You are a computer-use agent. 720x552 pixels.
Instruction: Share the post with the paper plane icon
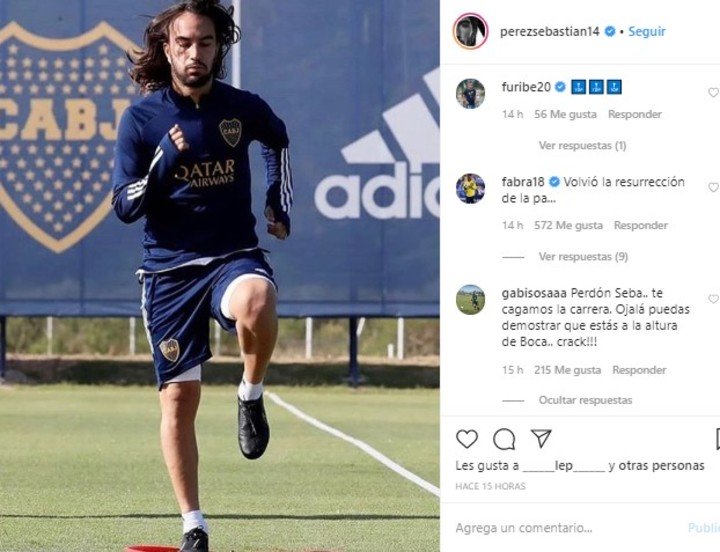(541, 439)
